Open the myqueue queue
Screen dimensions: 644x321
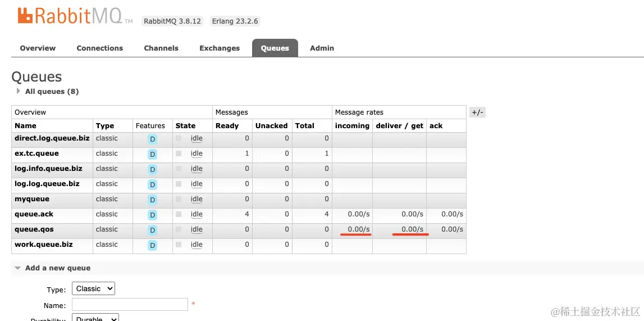32,199
